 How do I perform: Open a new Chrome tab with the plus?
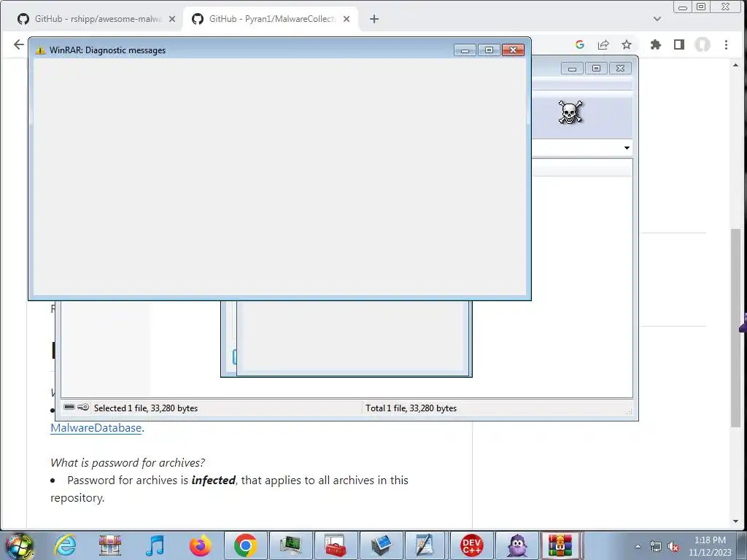pyautogui.click(x=374, y=19)
